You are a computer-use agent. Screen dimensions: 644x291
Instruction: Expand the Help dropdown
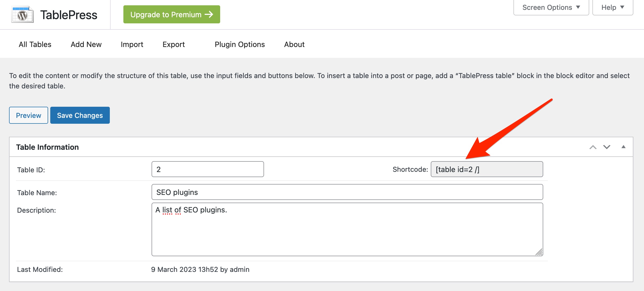pyautogui.click(x=613, y=7)
